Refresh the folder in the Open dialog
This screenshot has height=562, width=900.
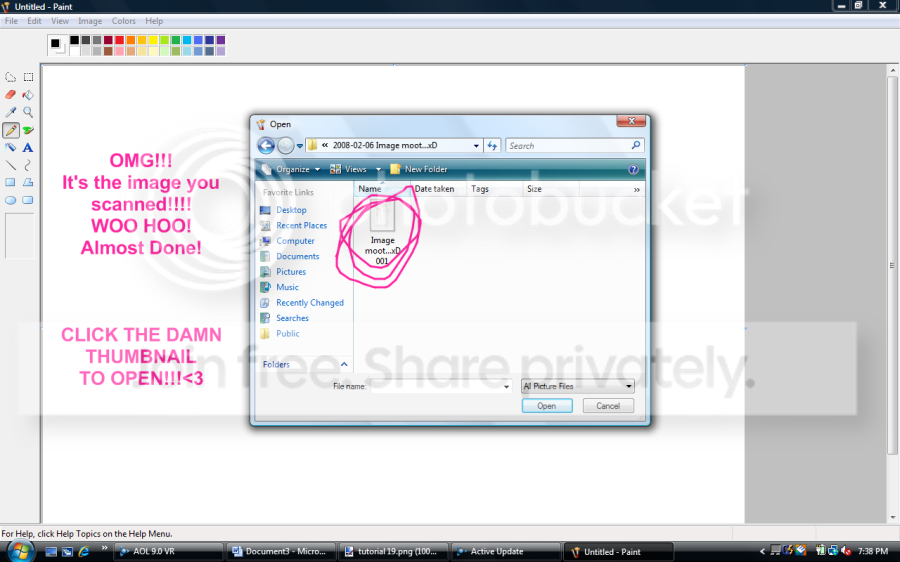(492, 146)
